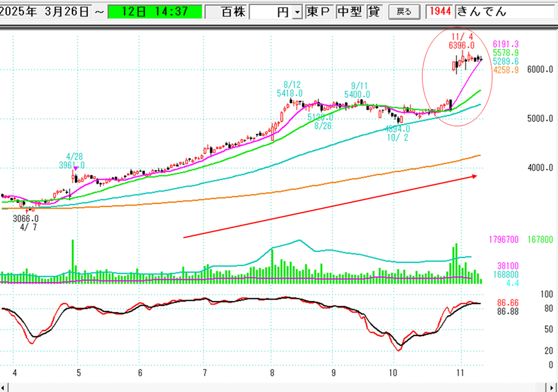Click the horizontal scrollbar track
This screenshot has width=558, height=392.
tap(277, 387)
